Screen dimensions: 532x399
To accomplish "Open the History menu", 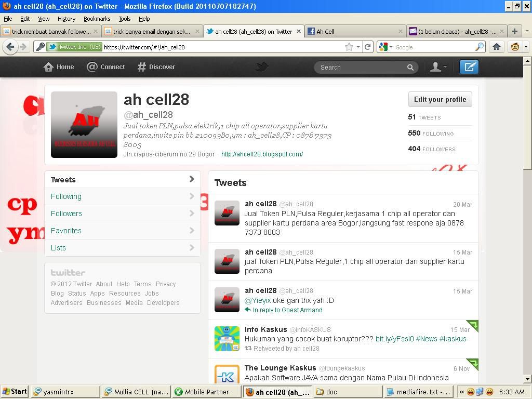I will click(x=66, y=19).
